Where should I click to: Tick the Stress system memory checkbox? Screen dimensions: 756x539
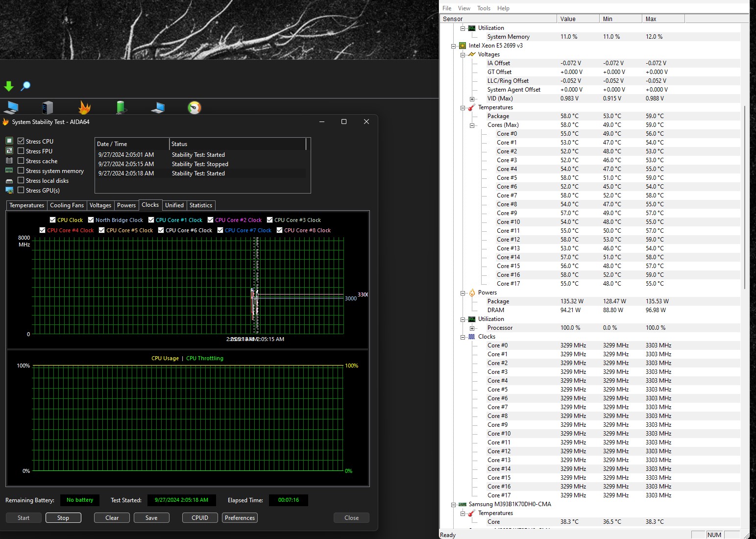tap(21, 171)
